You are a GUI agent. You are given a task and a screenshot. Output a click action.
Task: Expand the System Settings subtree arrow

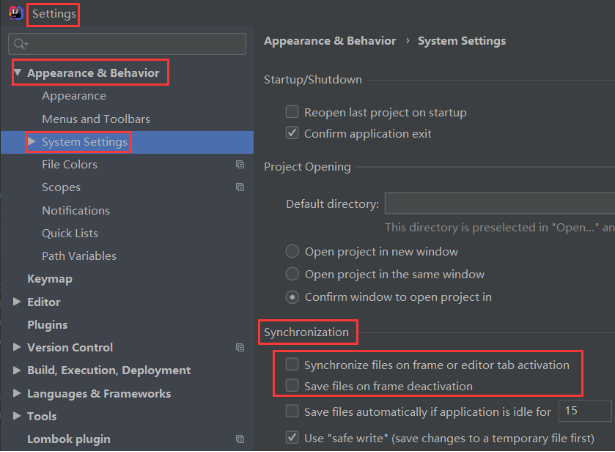pos(32,141)
